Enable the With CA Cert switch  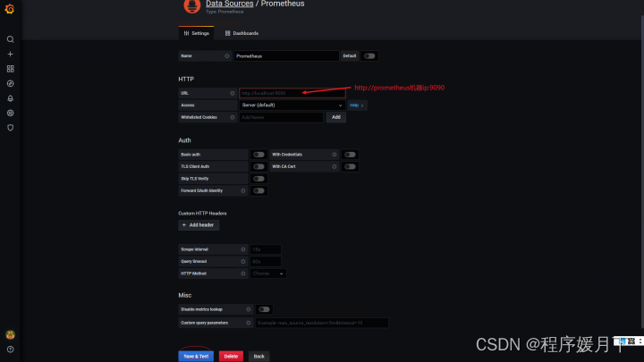click(350, 166)
